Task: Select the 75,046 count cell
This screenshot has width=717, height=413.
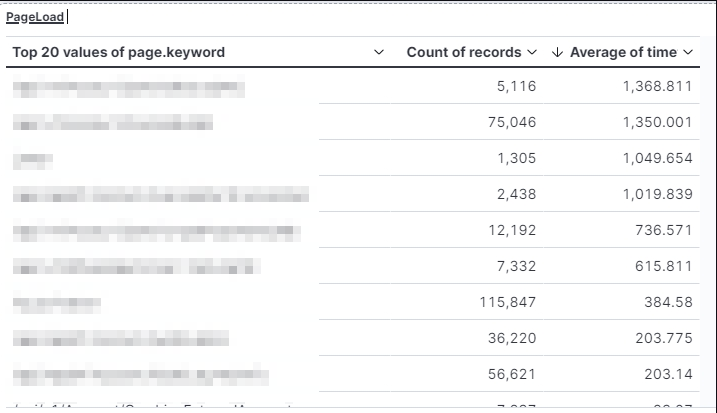Action: tap(511, 122)
